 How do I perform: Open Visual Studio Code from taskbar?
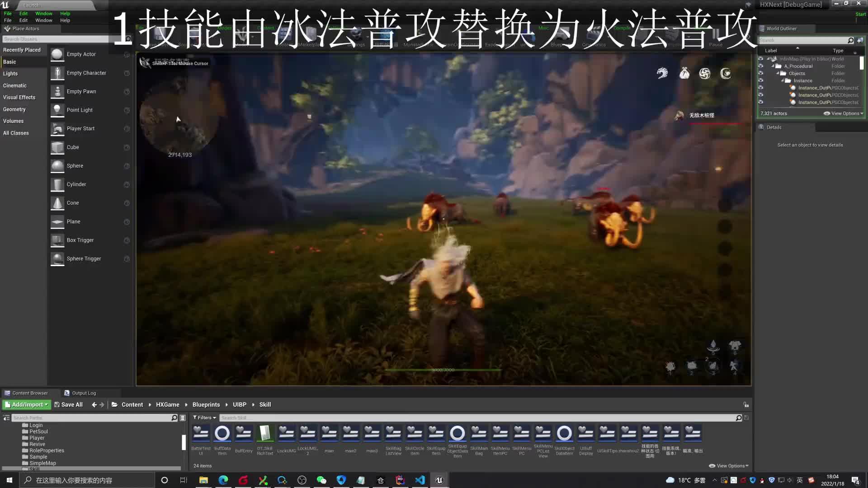click(420, 480)
